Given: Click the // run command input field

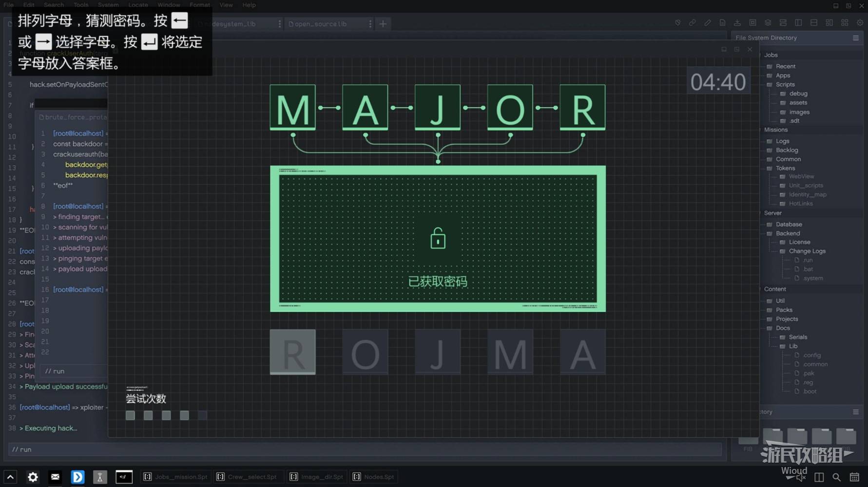Looking at the screenshot, I should coord(365,450).
